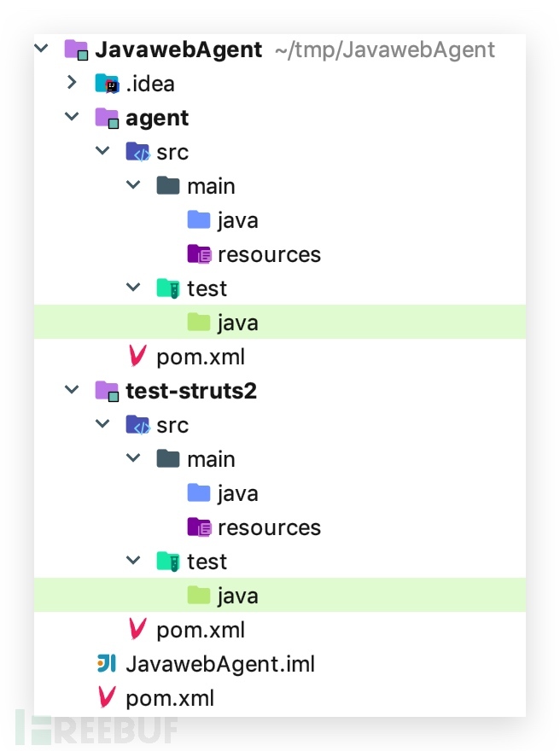Click the test-struts2 module folder icon
Image resolution: width=560 pixels, height=751 pixels.
point(107,391)
